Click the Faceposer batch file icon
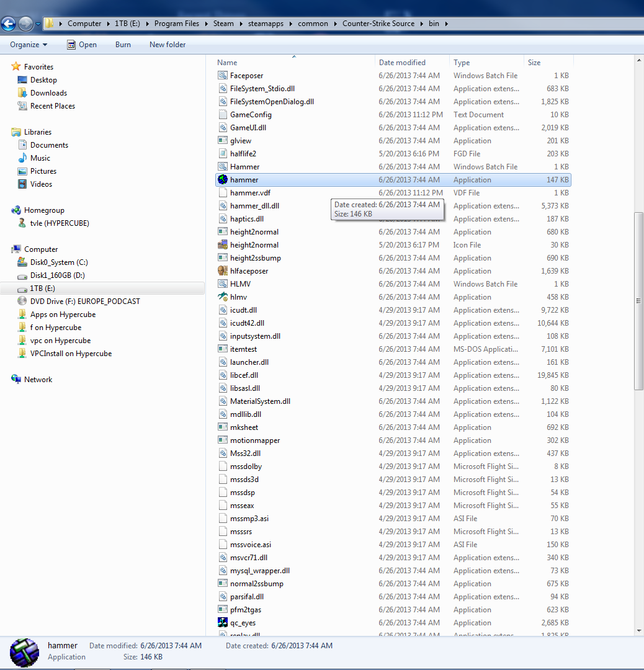644x670 pixels. point(223,76)
